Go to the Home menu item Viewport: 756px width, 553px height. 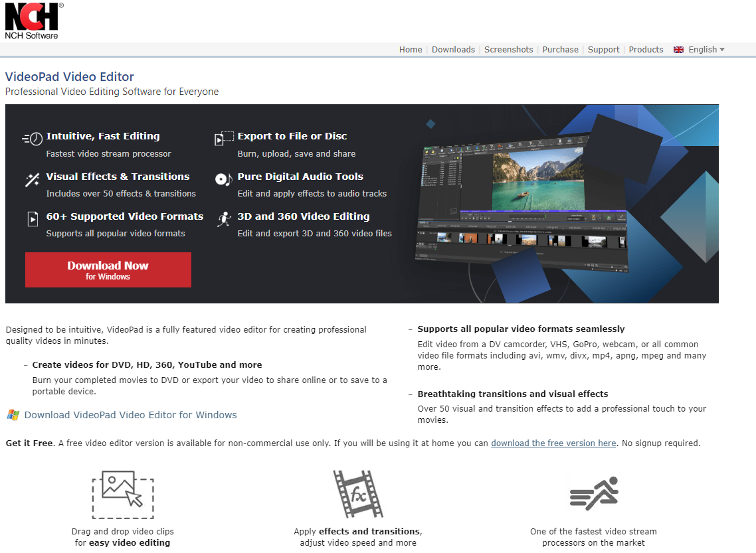tap(411, 50)
